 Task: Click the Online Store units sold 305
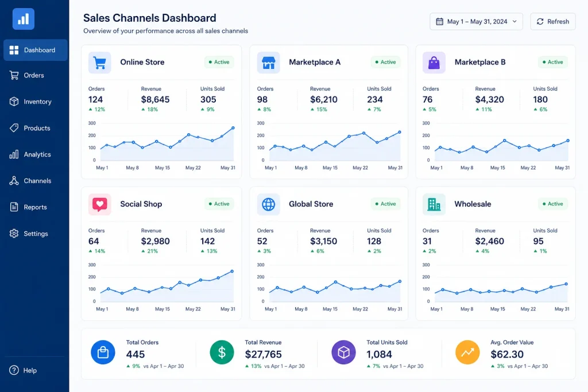(x=208, y=100)
